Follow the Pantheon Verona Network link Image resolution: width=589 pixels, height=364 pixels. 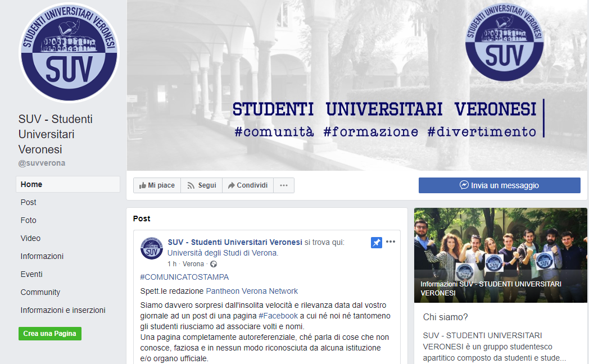tap(252, 291)
